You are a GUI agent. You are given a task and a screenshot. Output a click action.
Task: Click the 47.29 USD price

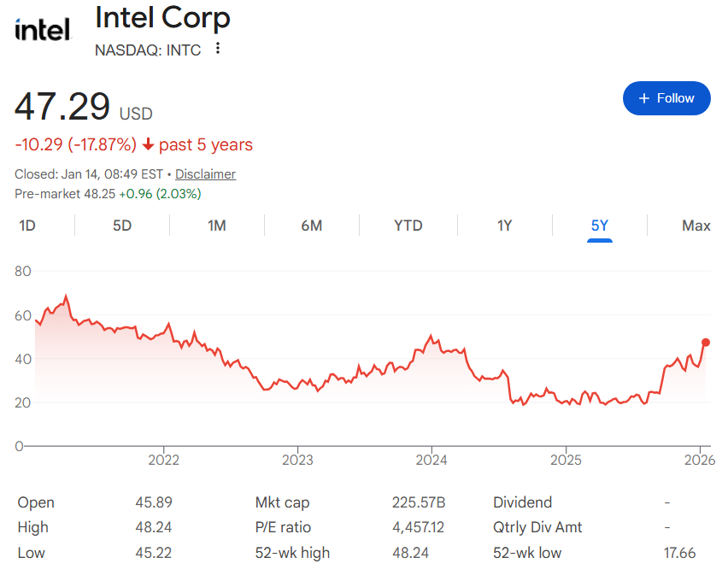[62, 108]
